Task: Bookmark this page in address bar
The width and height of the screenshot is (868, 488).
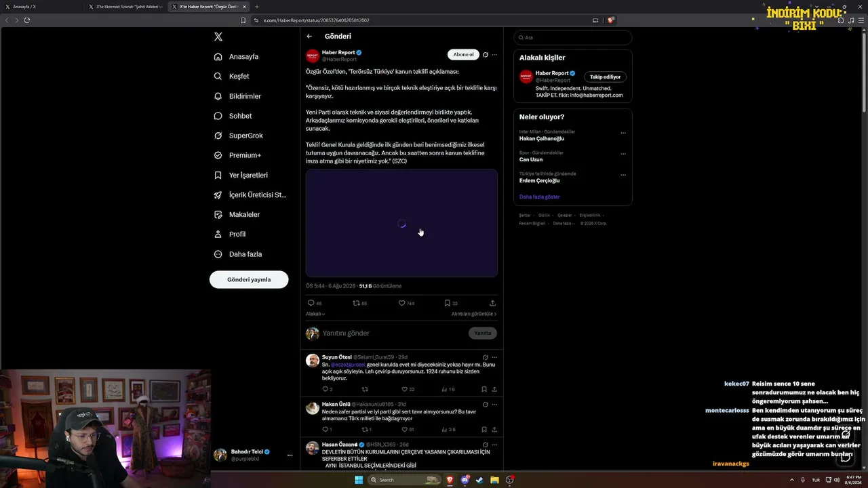Action: coord(243,20)
